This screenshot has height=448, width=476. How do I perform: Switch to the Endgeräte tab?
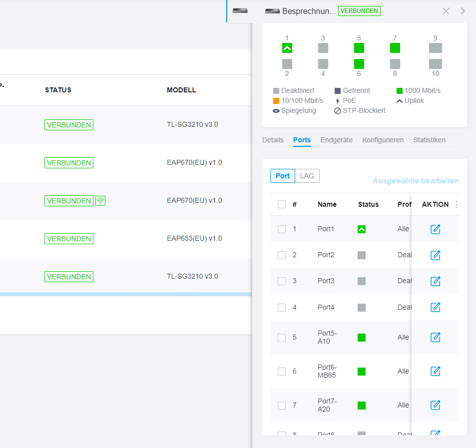[x=336, y=140]
